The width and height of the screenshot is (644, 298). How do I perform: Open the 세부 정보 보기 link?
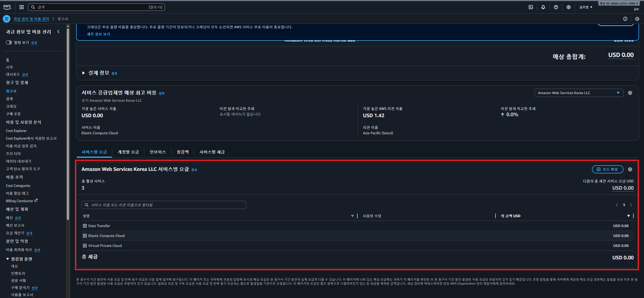(x=99, y=34)
